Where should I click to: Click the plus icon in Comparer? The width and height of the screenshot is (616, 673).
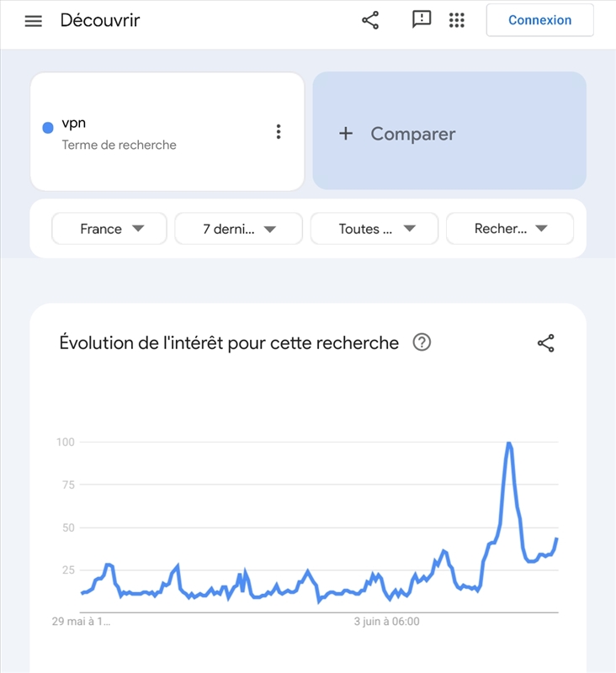(346, 134)
